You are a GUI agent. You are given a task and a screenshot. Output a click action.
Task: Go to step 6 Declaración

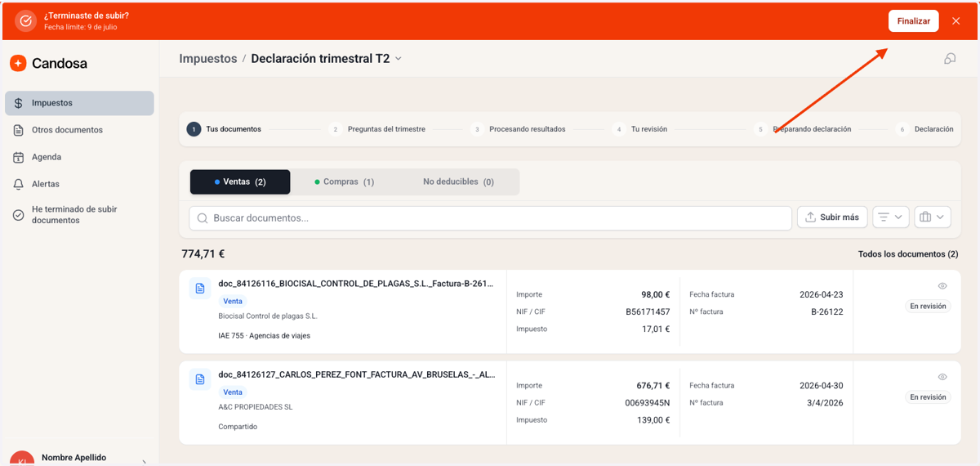point(924,129)
